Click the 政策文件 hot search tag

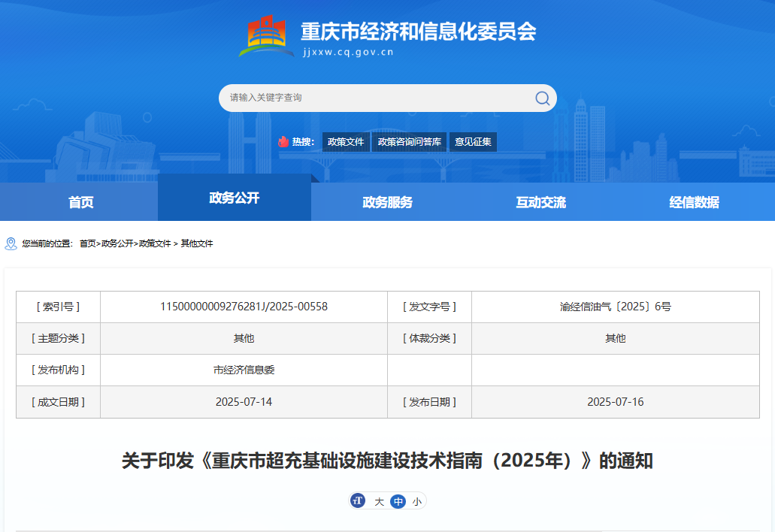click(346, 142)
